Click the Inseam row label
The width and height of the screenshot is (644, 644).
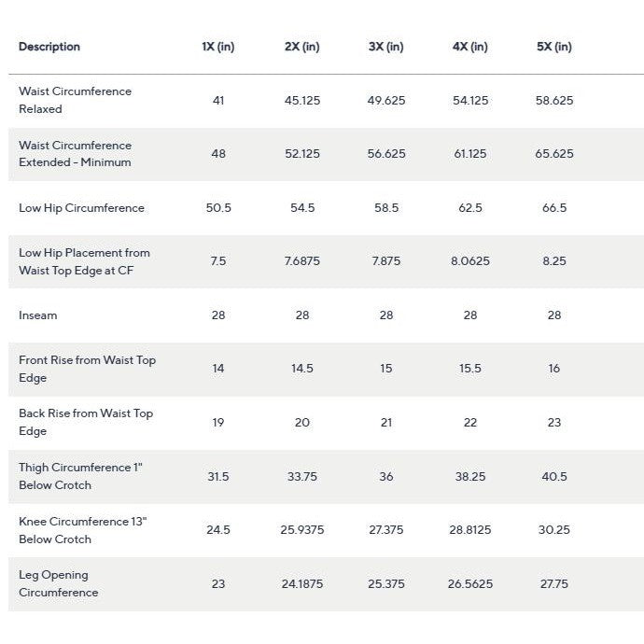37,315
